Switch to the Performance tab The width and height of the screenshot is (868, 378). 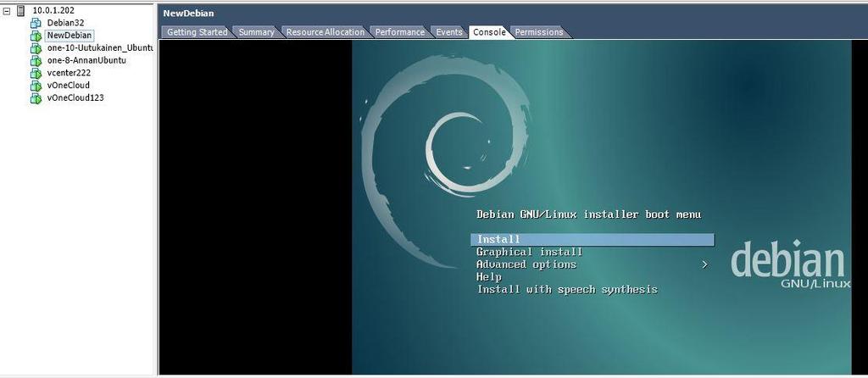(x=400, y=32)
